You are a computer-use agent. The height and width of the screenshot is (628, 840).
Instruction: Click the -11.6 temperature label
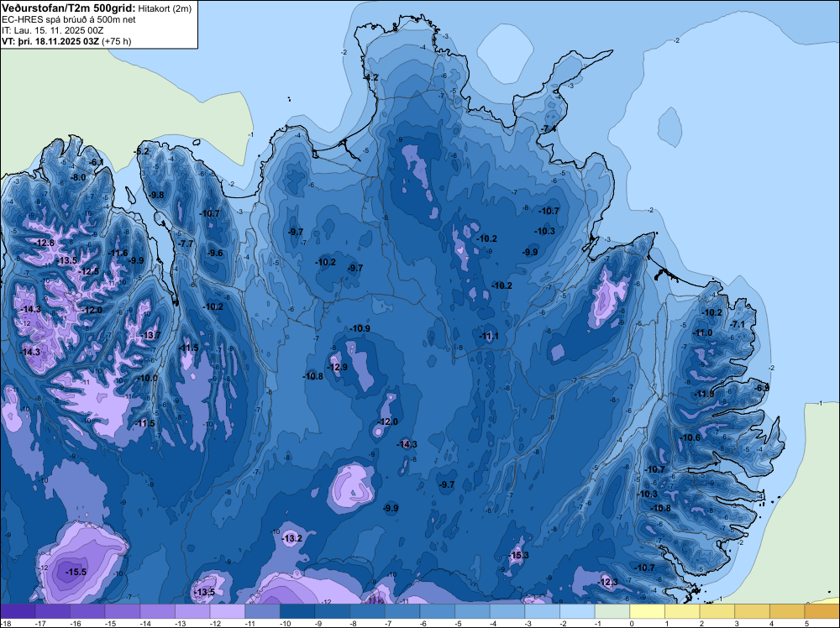pyautogui.click(x=118, y=253)
